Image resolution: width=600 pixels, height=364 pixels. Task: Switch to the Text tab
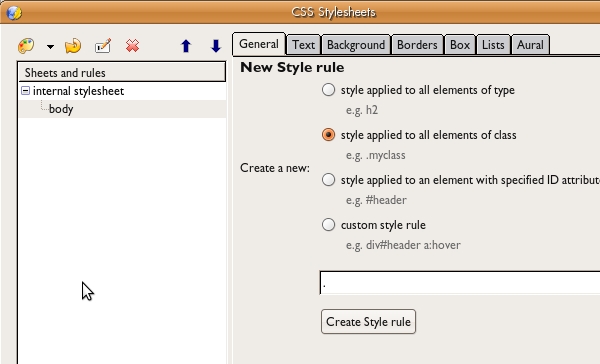pyautogui.click(x=303, y=45)
